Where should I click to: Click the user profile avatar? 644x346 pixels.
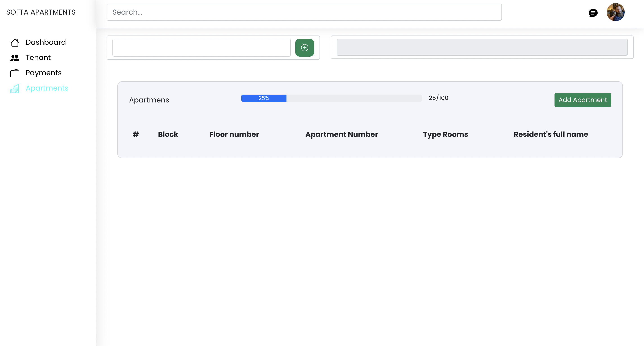[615, 12]
